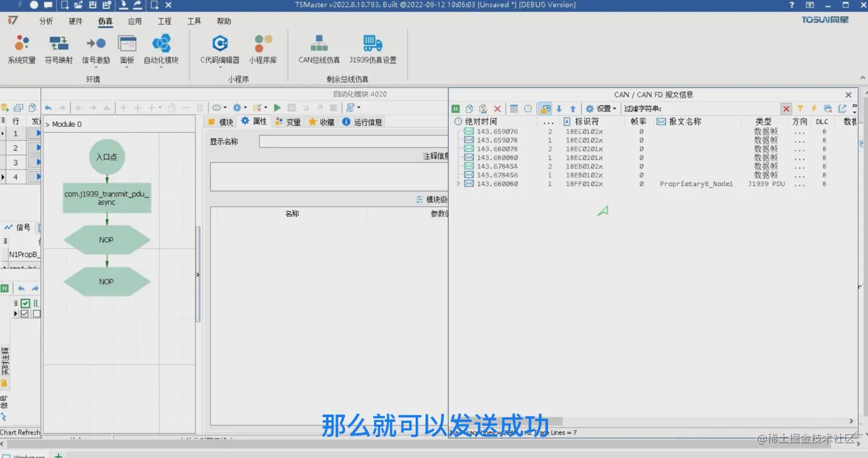868x458 pixels.
Task: Open the eye view dropdown in automation toolbar
Action: 219,108
